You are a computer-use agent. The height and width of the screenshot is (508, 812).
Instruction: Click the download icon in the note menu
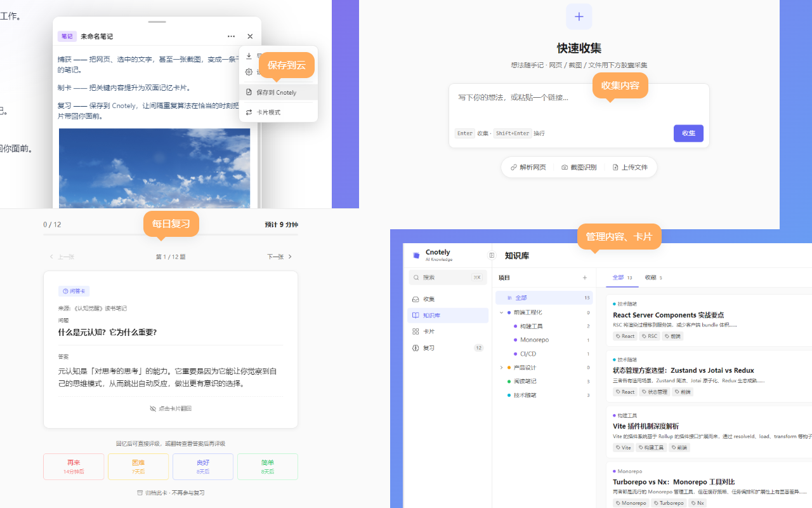(x=249, y=56)
